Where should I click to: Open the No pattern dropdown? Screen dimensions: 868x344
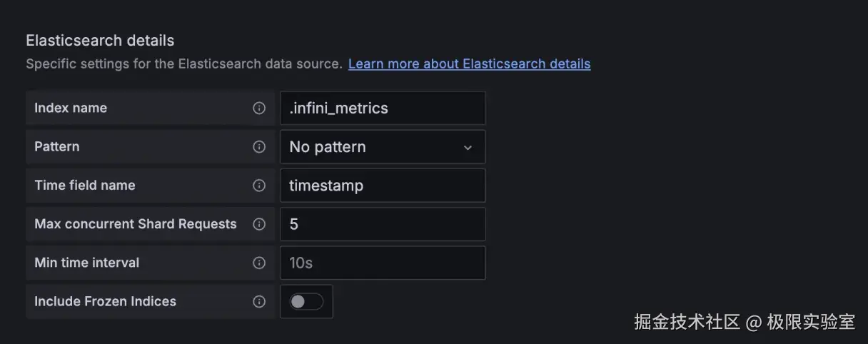pyautogui.click(x=382, y=147)
